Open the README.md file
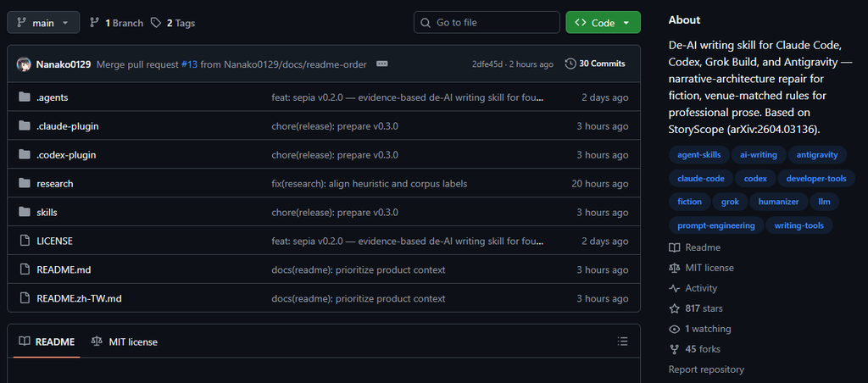Screen dimensions: 868x383 point(64,270)
